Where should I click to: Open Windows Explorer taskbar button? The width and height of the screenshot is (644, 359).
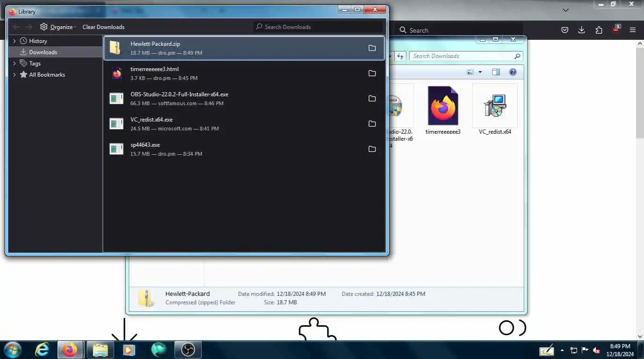coord(100,350)
